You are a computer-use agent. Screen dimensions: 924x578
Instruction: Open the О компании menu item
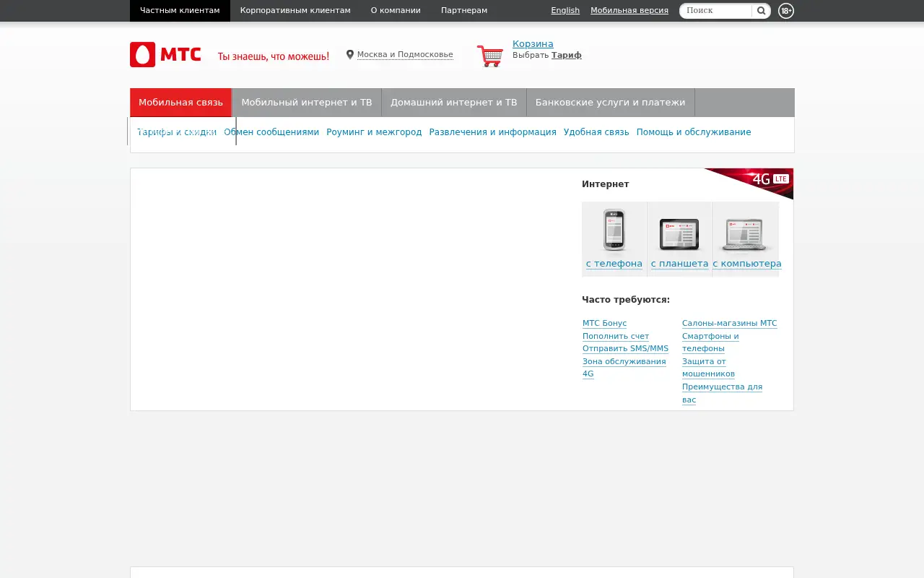click(x=396, y=11)
